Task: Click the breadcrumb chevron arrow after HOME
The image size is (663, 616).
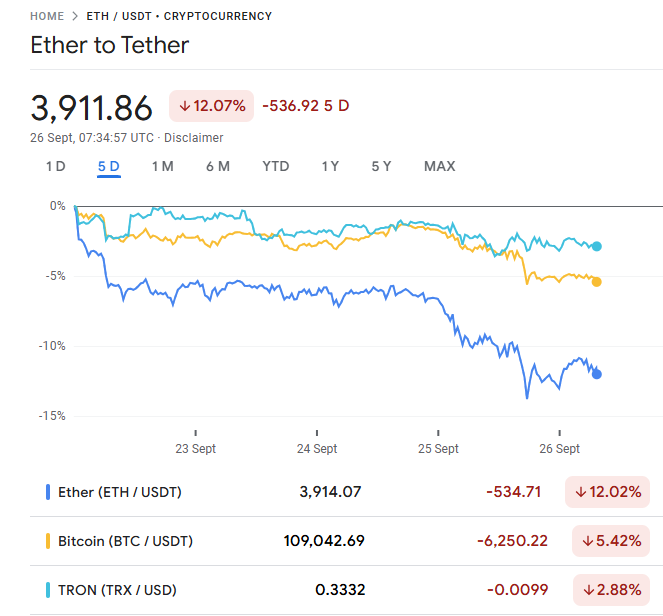Action: 74,16
